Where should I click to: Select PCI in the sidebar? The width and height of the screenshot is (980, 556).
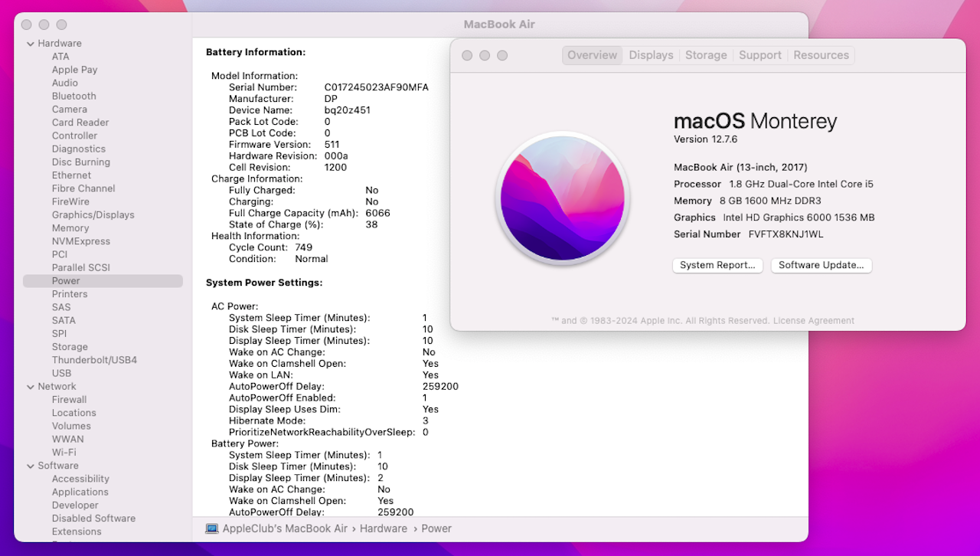point(60,255)
